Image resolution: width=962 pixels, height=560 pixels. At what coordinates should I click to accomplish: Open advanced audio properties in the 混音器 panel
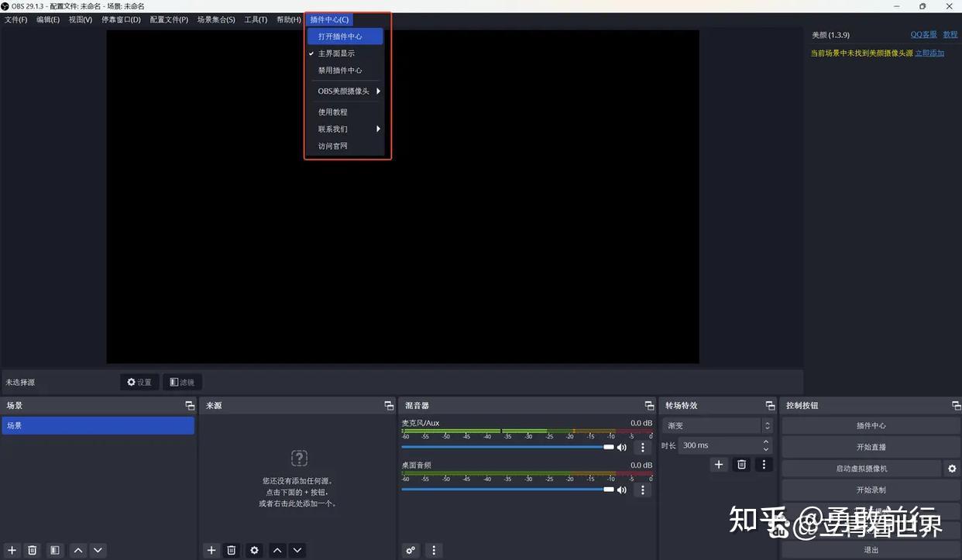click(x=411, y=550)
